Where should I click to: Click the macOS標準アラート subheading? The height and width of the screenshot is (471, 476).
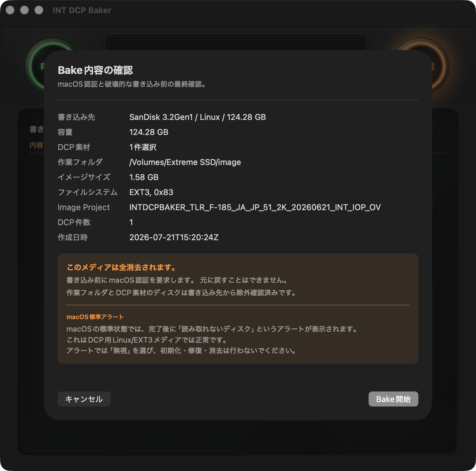[95, 317]
